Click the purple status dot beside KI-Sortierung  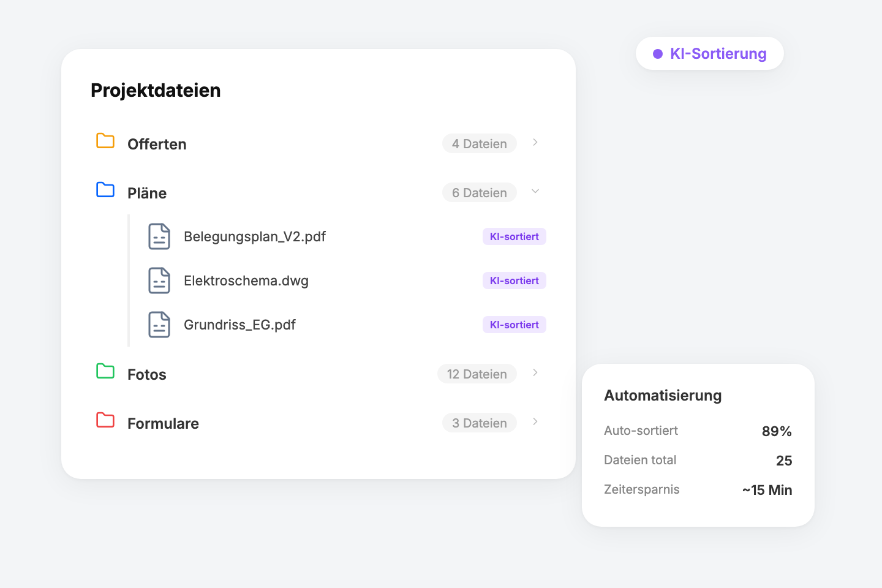click(658, 54)
